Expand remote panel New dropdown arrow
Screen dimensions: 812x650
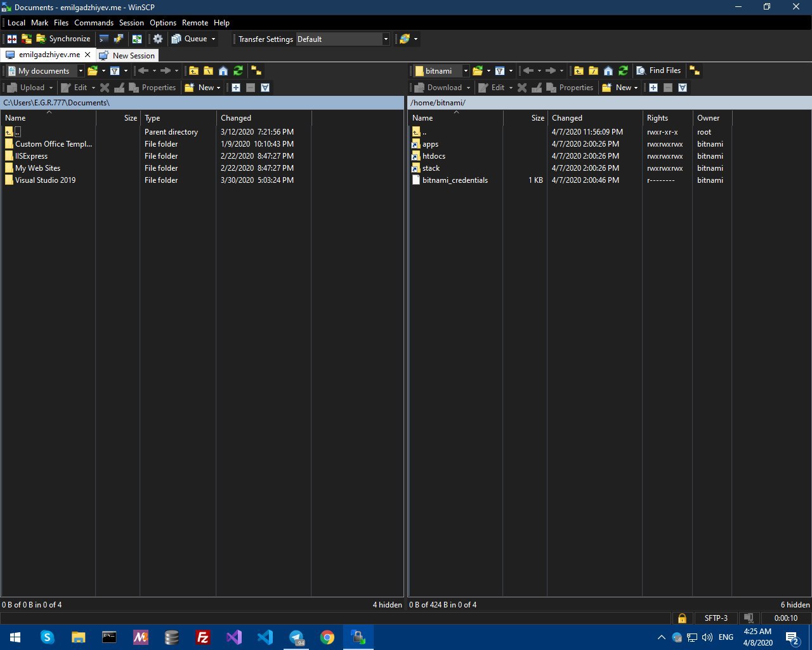[636, 88]
